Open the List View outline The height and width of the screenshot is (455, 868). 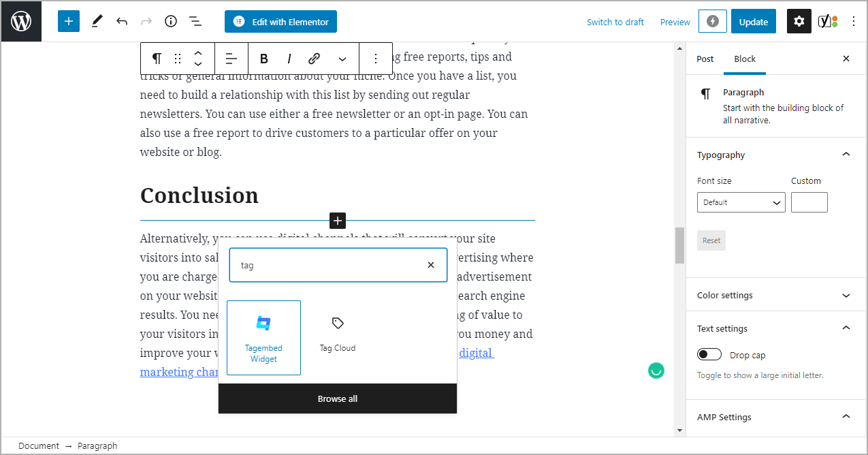click(195, 21)
